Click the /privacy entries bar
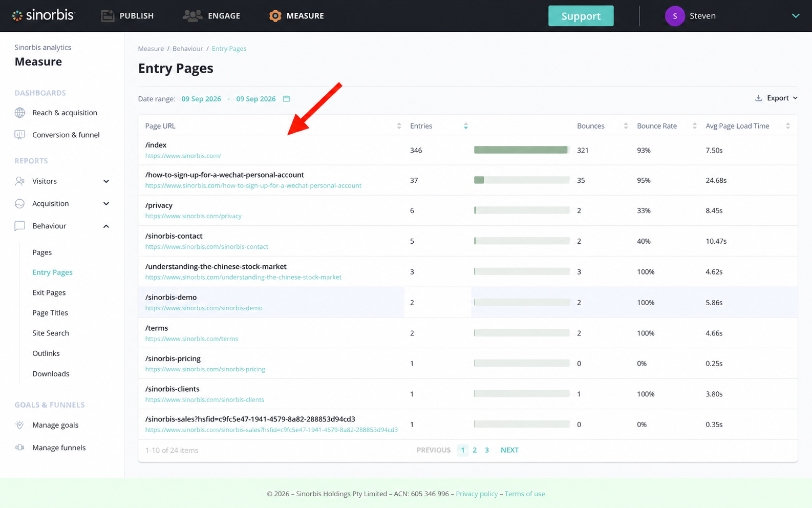This screenshot has height=508, width=812. pyautogui.click(x=522, y=210)
